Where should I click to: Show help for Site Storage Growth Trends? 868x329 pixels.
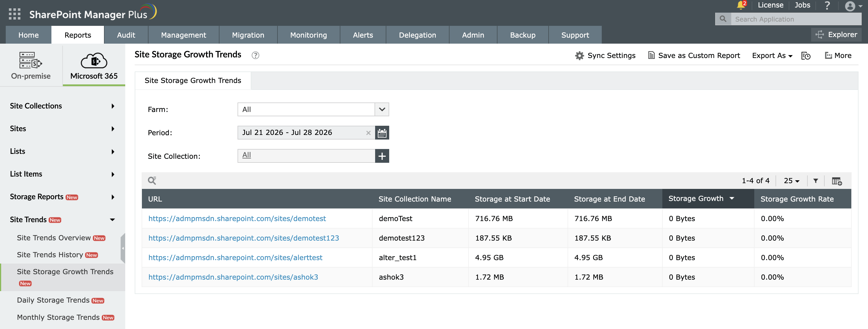click(x=255, y=55)
